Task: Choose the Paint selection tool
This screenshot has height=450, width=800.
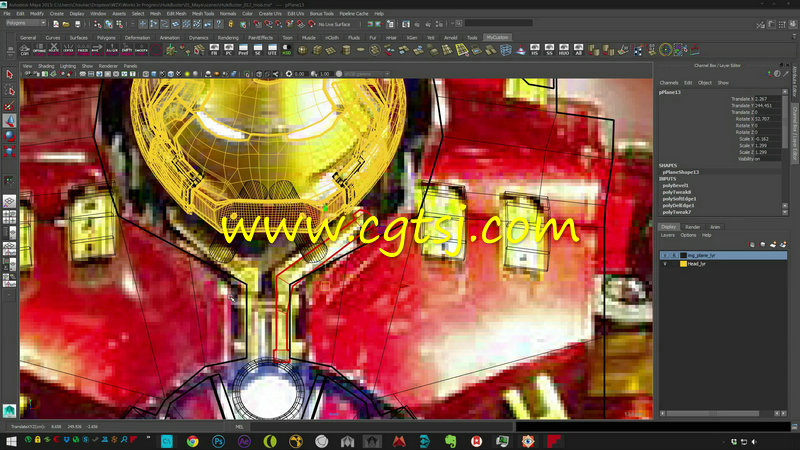Action: coord(9,106)
